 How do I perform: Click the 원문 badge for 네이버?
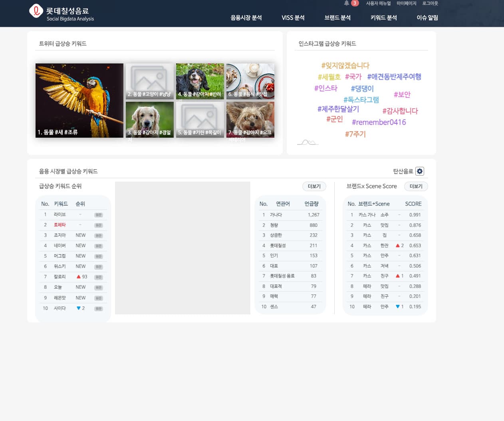98,246
